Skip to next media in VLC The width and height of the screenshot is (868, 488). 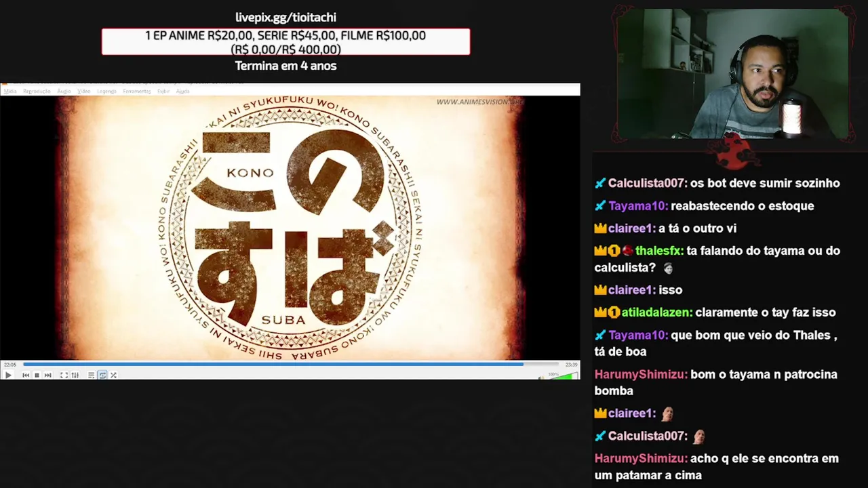(x=47, y=375)
